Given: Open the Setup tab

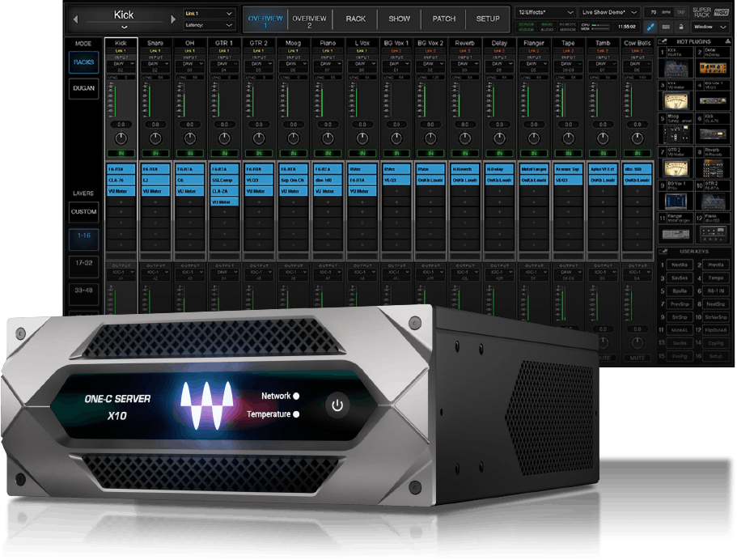Looking at the screenshot, I should click(487, 19).
